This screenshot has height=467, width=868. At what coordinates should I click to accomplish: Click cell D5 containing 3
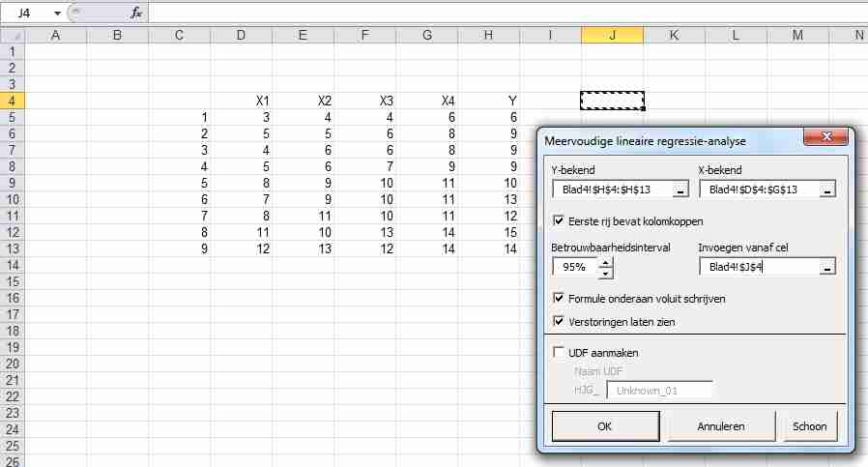click(x=241, y=117)
